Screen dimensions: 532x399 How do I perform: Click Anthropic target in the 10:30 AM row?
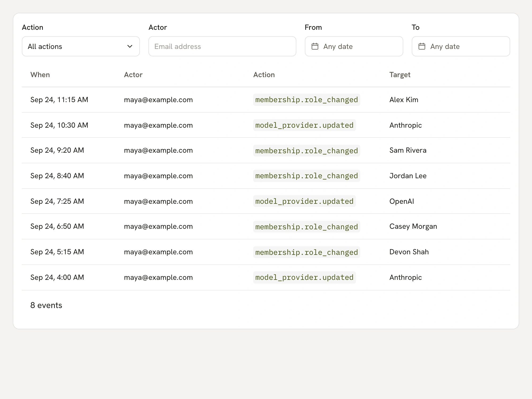tap(406, 125)
